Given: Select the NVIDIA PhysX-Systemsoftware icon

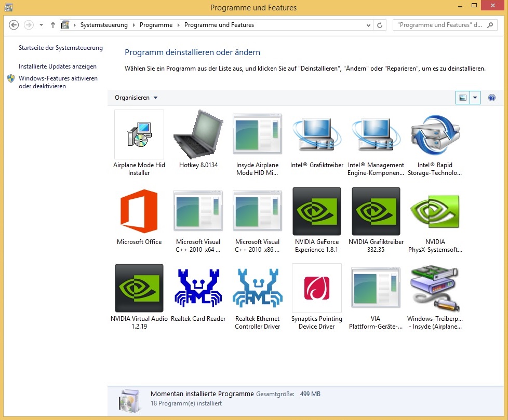Looking at the screenshot, I should point(435,211).
